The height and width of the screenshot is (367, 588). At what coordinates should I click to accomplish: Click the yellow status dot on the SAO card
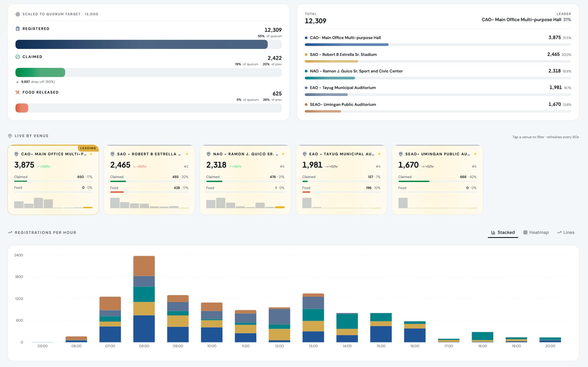point(187,154)
